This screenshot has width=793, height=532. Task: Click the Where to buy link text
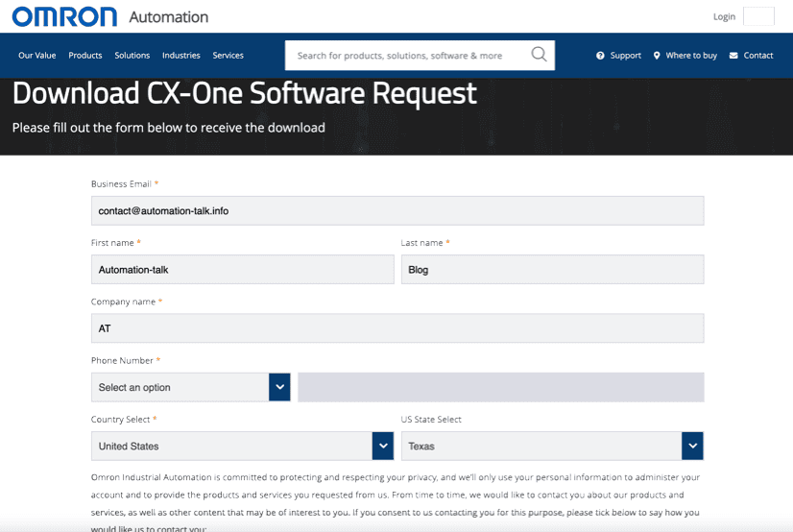[x=691, y=56]
